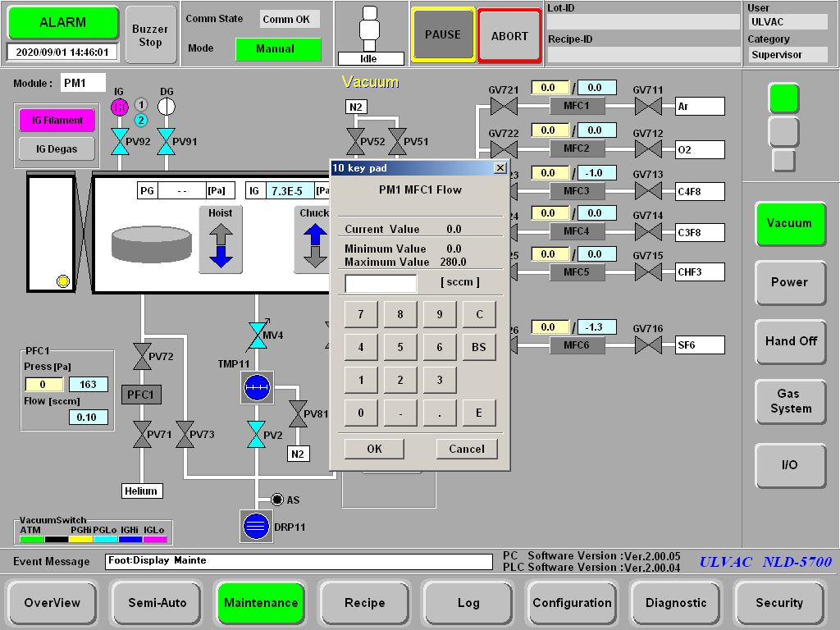
Task: Toggle the IG Filament button
Action: 57,121
